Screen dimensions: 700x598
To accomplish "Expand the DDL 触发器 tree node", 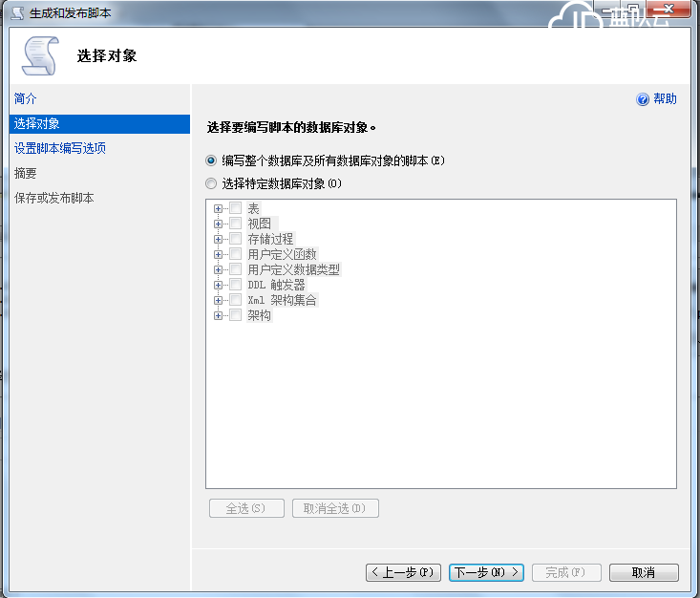I will [219, 285].
